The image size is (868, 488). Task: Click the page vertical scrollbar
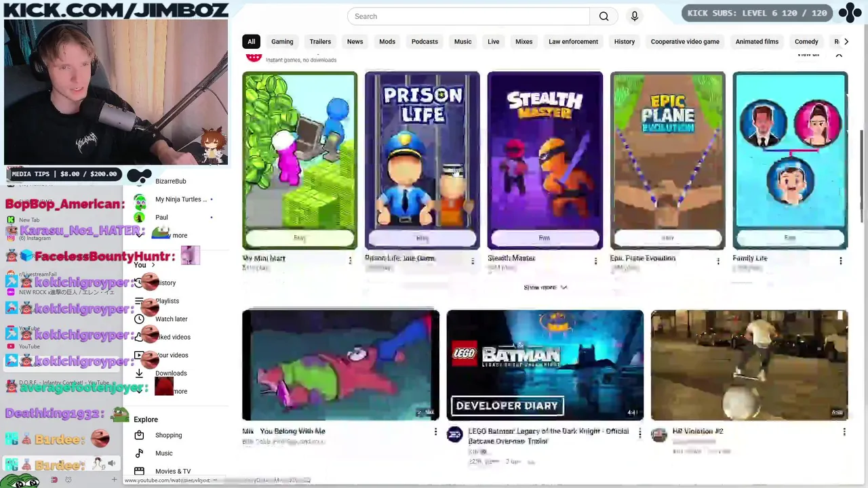(863, 176)
